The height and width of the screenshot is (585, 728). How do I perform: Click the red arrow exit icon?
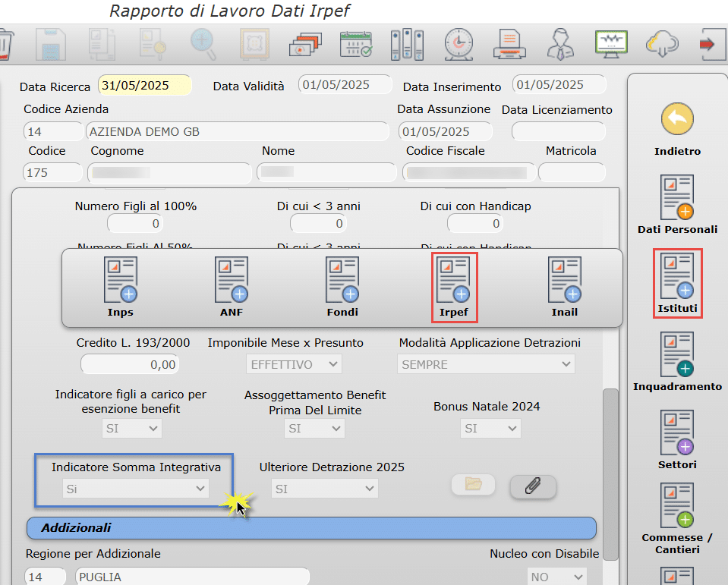pyautogui.click(x=712, y=45)
